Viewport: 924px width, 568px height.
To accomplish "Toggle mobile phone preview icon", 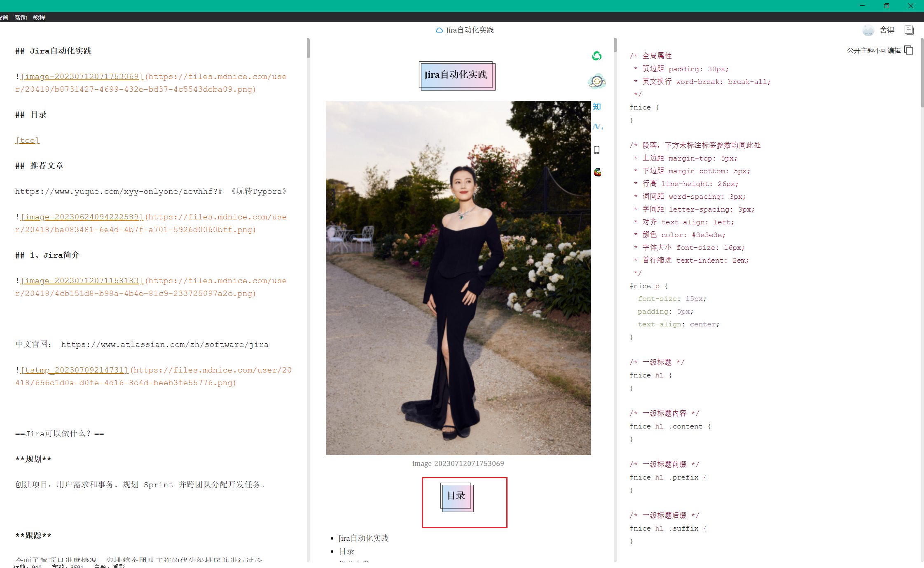I will (x=597, y=150).
